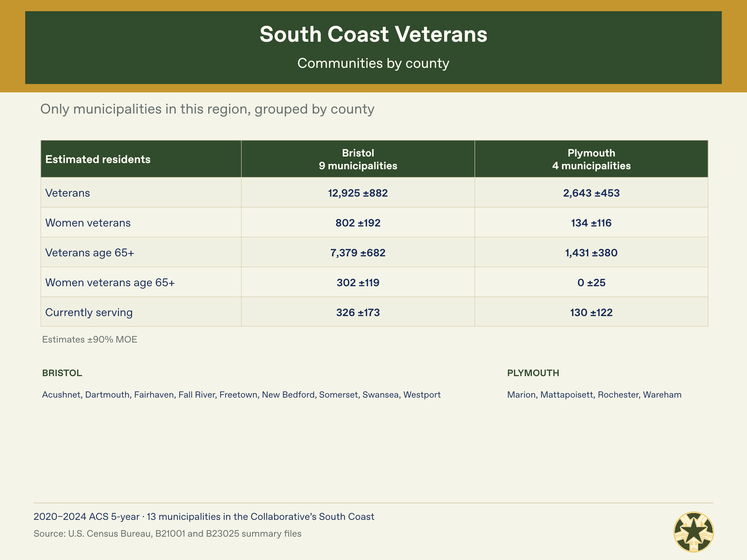Click the Bristol town list starting with 'Acushnet'
This screenshot has height=560, width=747.
coord(241,394)
